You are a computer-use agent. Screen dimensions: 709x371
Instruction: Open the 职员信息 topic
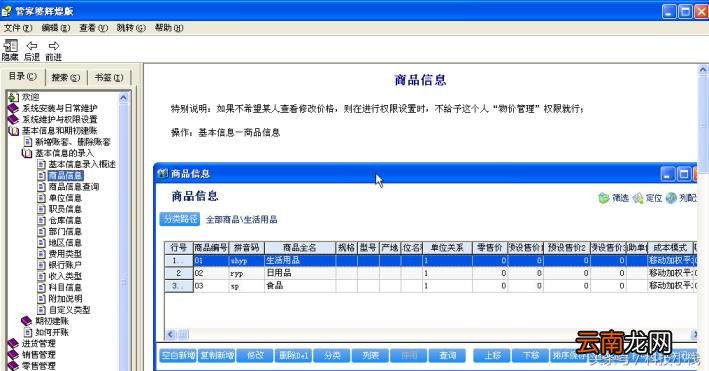click(x=65, y=209)
